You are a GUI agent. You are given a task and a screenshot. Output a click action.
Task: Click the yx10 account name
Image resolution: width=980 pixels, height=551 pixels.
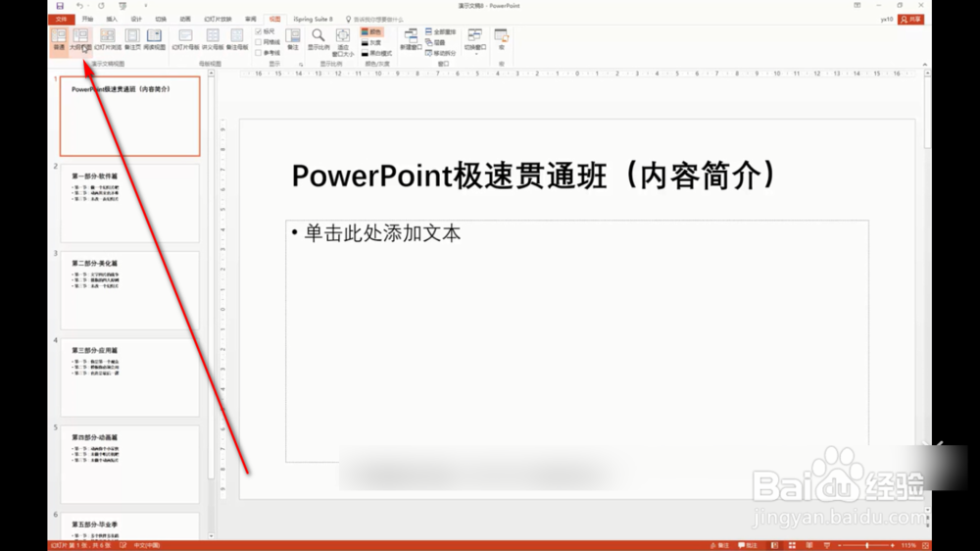point(886,20)
